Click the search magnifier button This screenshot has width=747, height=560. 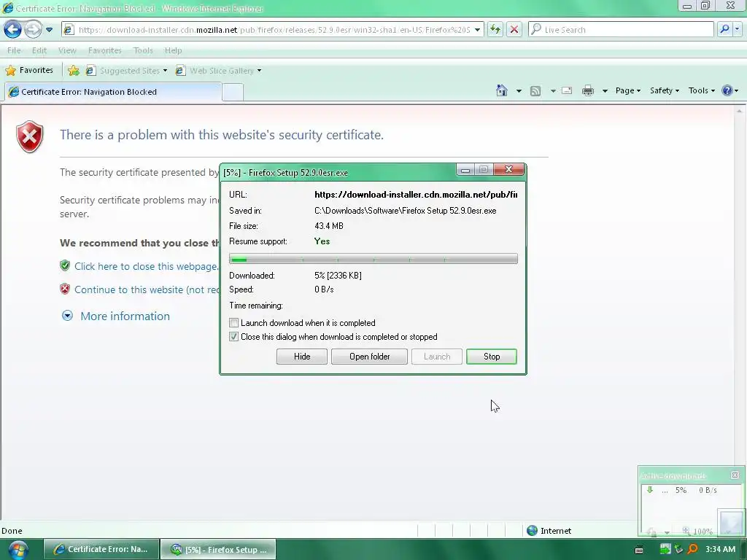(x=724, y=29)
